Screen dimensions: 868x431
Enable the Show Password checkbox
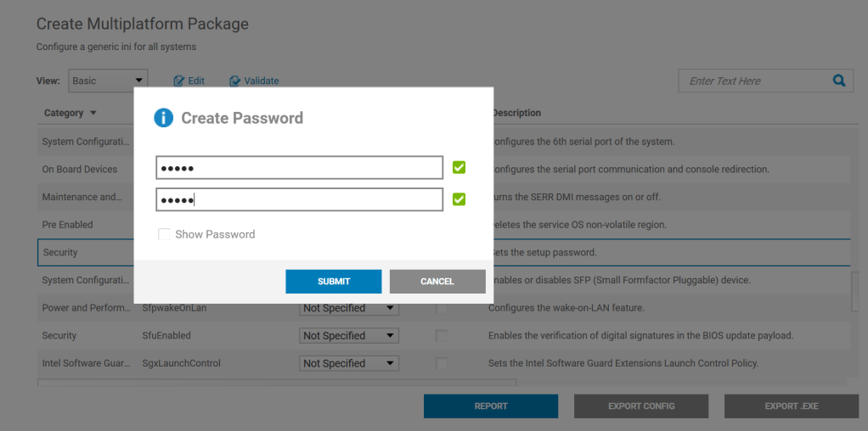tap(164, 234)
